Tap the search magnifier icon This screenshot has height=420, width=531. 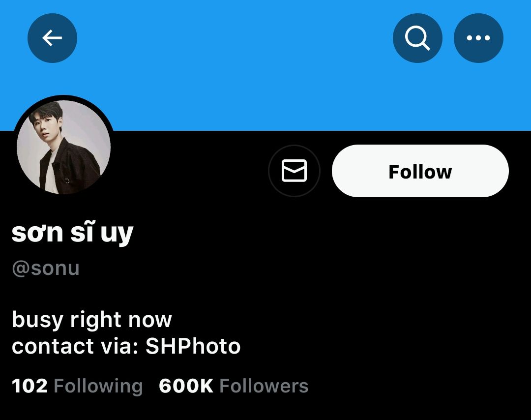(x=417, y=38)
